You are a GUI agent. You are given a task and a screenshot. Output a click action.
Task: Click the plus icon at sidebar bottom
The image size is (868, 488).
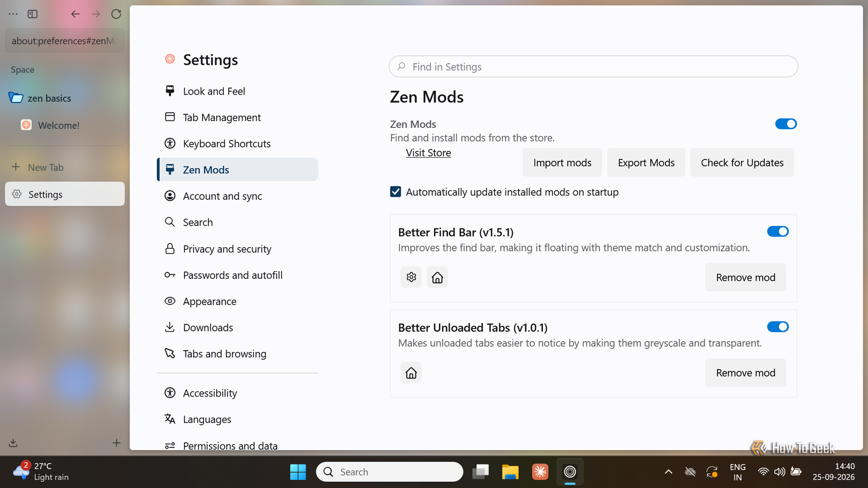click(x=116, y=443)
